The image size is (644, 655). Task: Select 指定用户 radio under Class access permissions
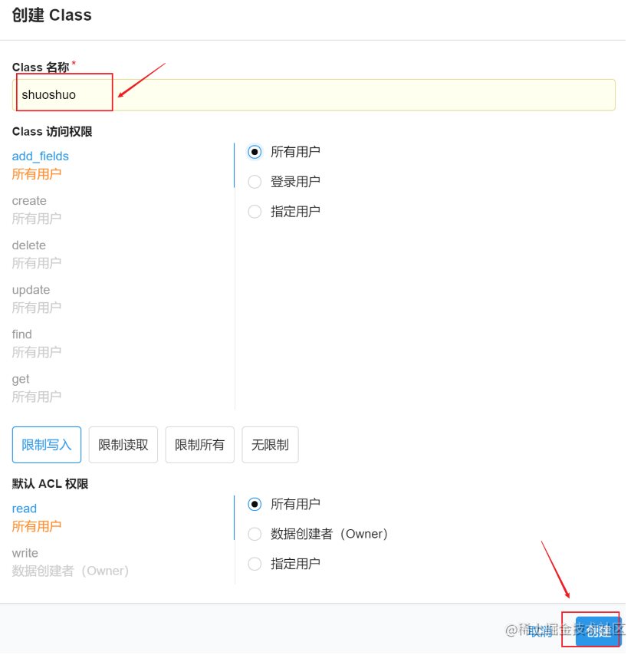pos(255,212)
